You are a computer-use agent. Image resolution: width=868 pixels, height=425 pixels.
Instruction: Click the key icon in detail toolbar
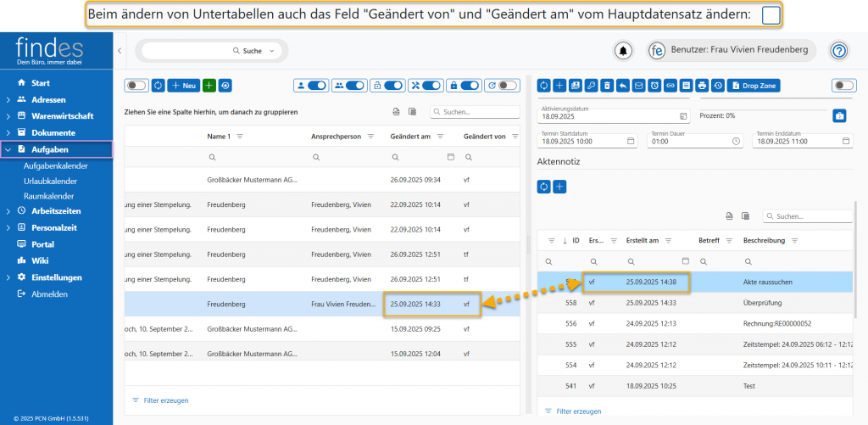coord(591,86)
